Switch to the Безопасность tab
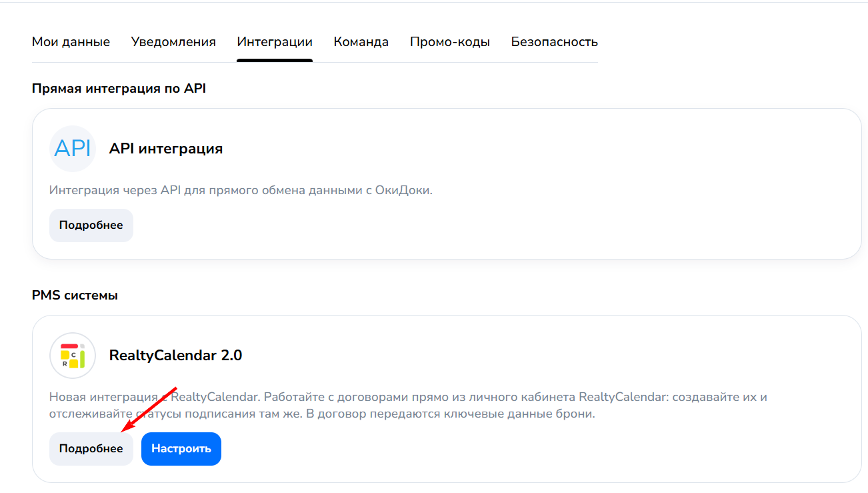 click(x=555, y=42)
